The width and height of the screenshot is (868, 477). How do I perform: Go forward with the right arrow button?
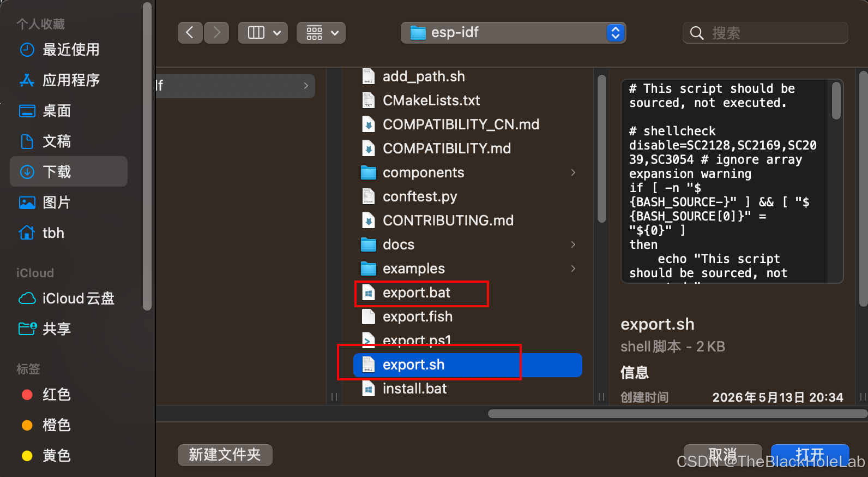(216, 33)
